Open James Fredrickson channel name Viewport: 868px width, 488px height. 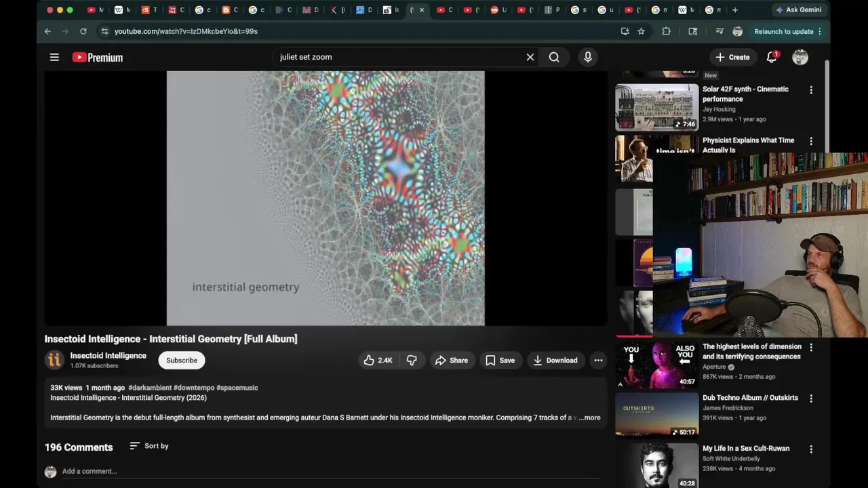[x=728, y=408]
